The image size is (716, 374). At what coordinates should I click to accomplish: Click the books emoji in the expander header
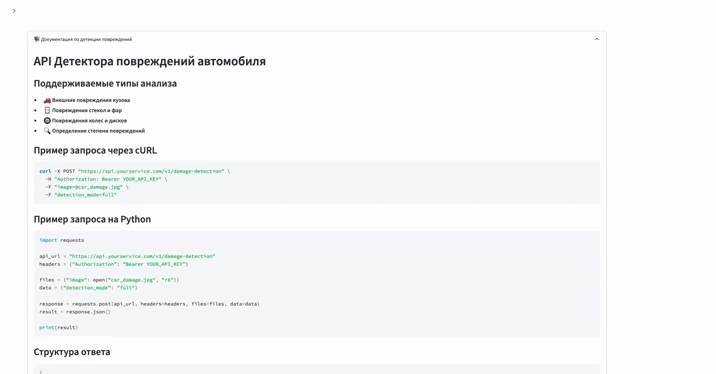coord(37,39)
